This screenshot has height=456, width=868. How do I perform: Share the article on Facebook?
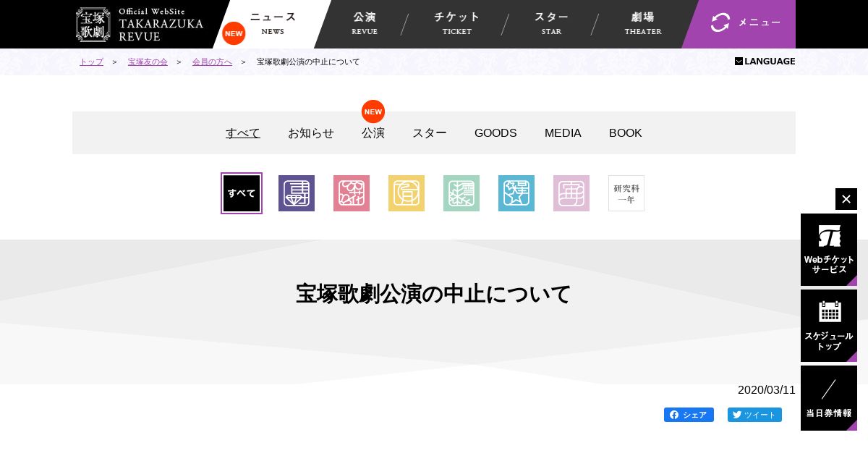coord(689,415)
